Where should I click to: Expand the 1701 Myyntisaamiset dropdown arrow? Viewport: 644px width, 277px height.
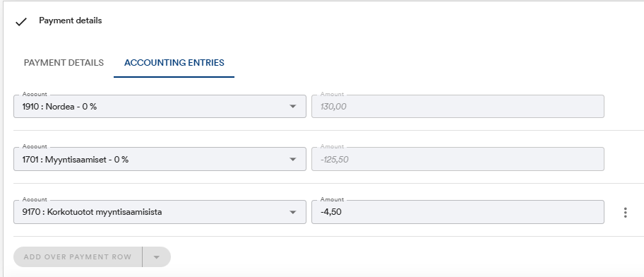point(292,160)
